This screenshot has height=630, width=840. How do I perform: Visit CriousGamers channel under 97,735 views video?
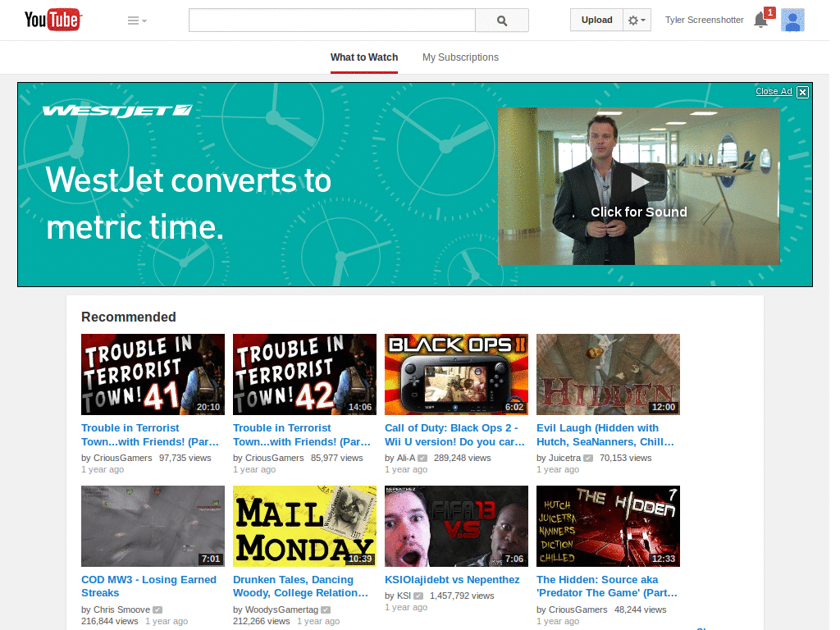tap(123, 458)
